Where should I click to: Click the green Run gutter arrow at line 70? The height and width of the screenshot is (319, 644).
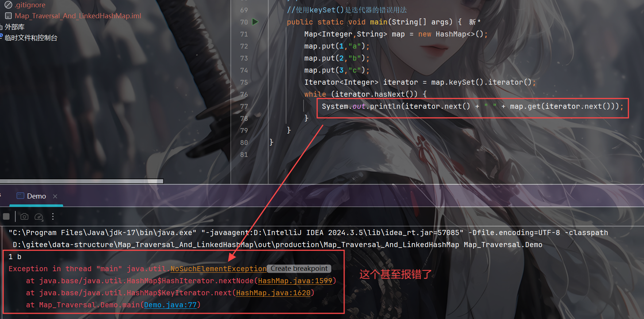click(x=255, y=22)
